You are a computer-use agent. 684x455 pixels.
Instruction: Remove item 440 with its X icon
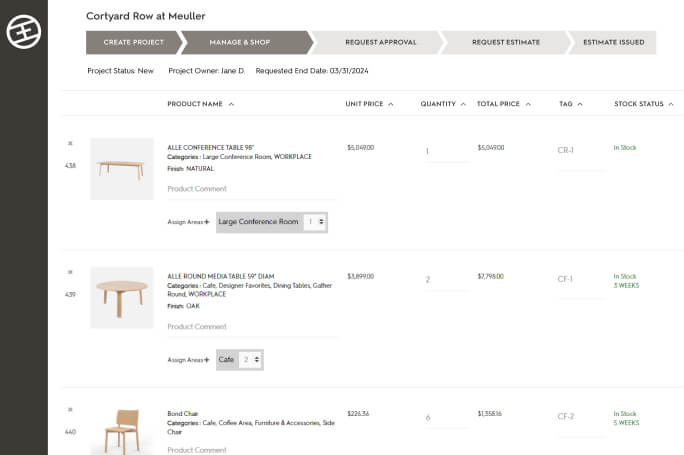pos(70,409)
